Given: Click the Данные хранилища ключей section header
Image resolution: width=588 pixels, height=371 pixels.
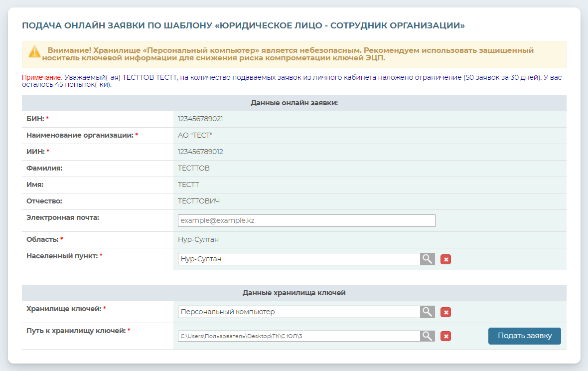Looking at the screenshot, I should 294,293.
